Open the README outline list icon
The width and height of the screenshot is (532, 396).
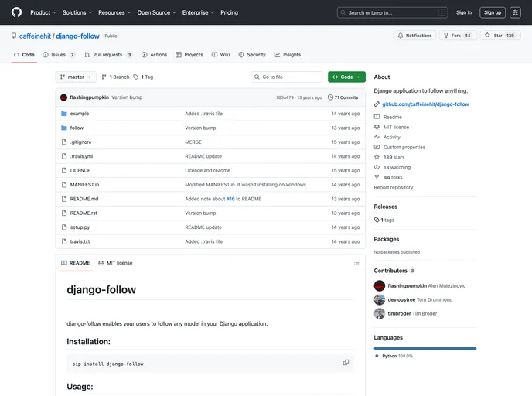[356, 263]
